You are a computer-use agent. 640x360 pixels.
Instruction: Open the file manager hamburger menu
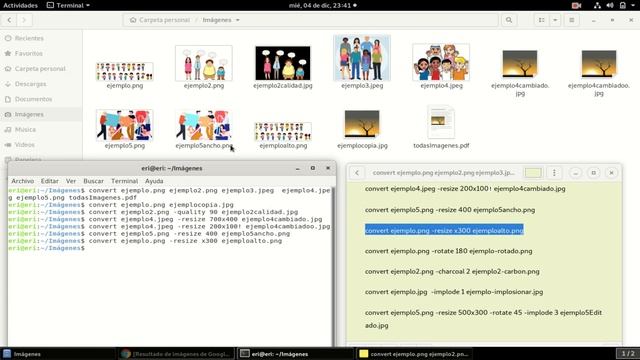[x=571, y=20]
